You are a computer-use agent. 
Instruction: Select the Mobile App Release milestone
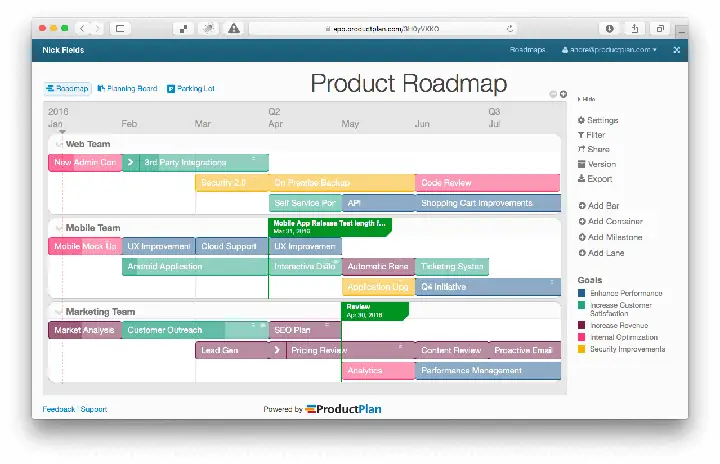(330, 227)
